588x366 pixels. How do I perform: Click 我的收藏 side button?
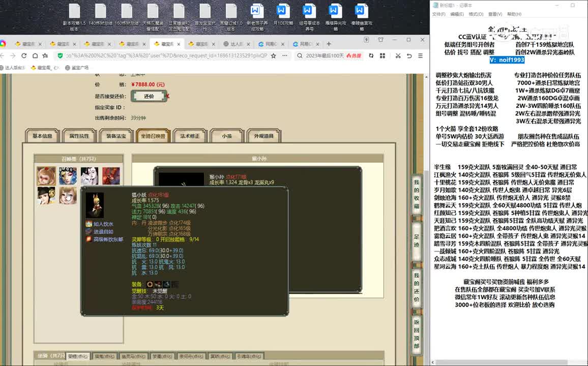click(416, 194)
